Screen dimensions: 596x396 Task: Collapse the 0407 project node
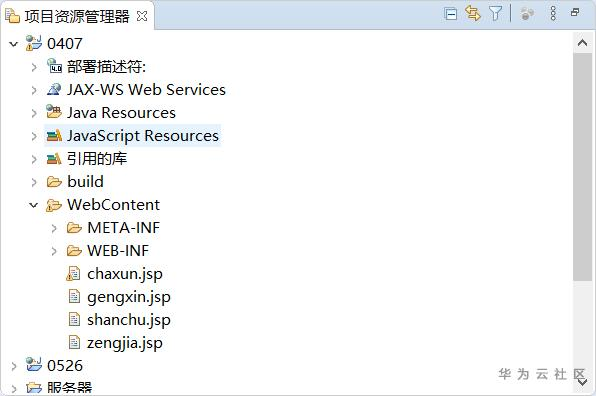click(x=14, y=44)
